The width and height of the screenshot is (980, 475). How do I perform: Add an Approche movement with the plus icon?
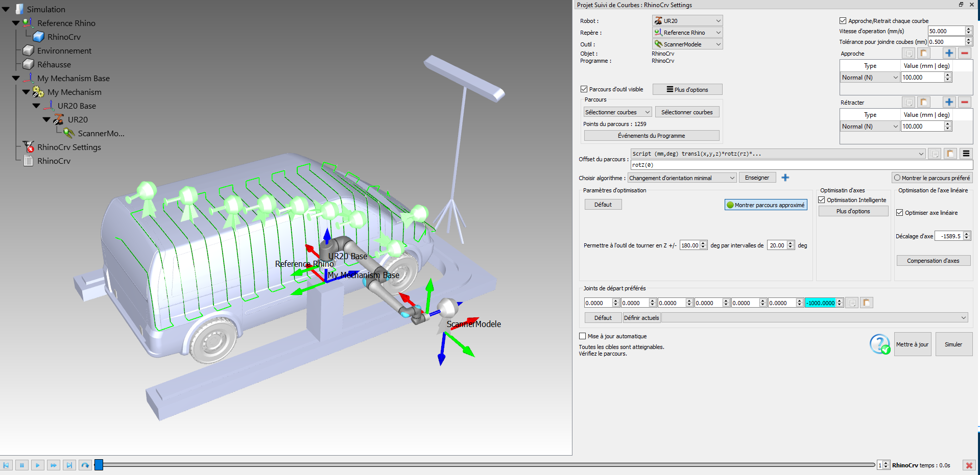[x=949, y=53]
